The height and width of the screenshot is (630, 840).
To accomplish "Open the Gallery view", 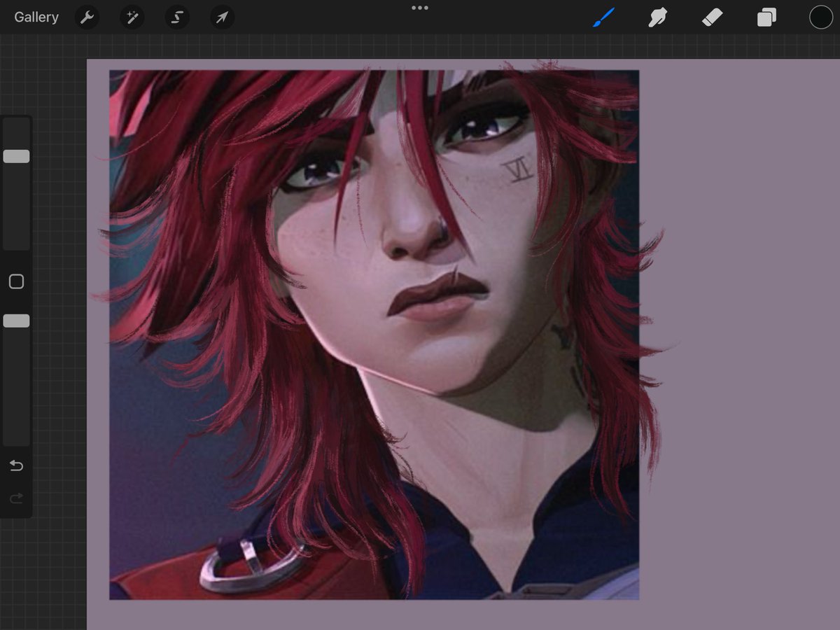I will (x=36, y=17).
